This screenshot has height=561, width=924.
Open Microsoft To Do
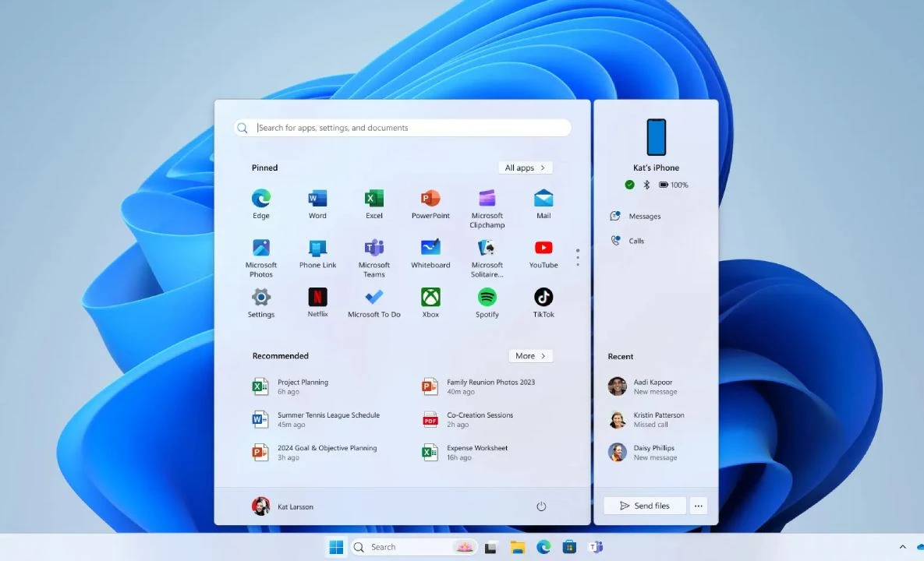[374, 302]
